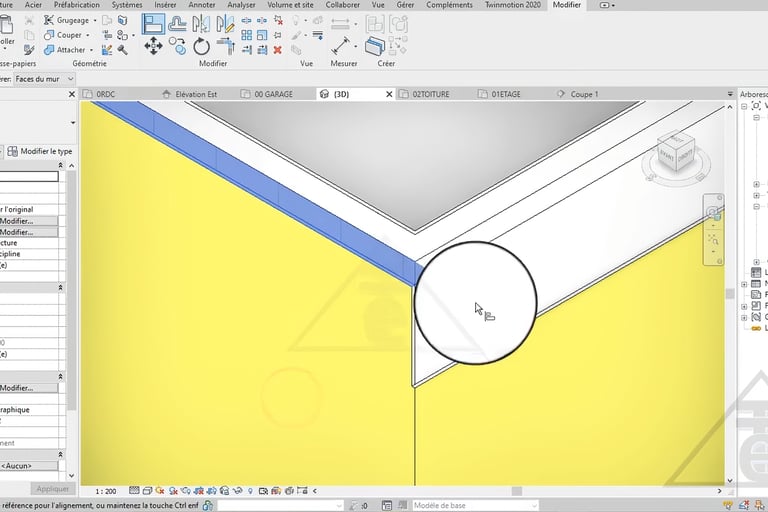Click the Pin icon
Screen dimensions: 768x512
[x=278, y=35]
